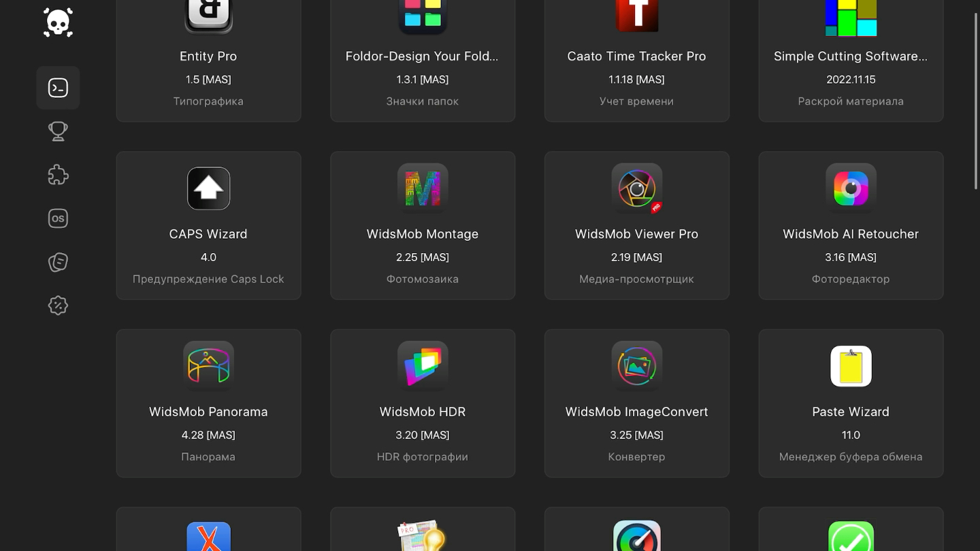Open the trophy section in sidebar
Viewport: 980px width, 551px height.
click(58, 131)
